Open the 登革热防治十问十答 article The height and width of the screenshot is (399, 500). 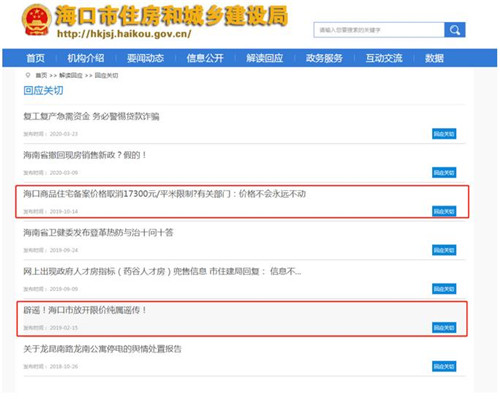click(98, 232)
